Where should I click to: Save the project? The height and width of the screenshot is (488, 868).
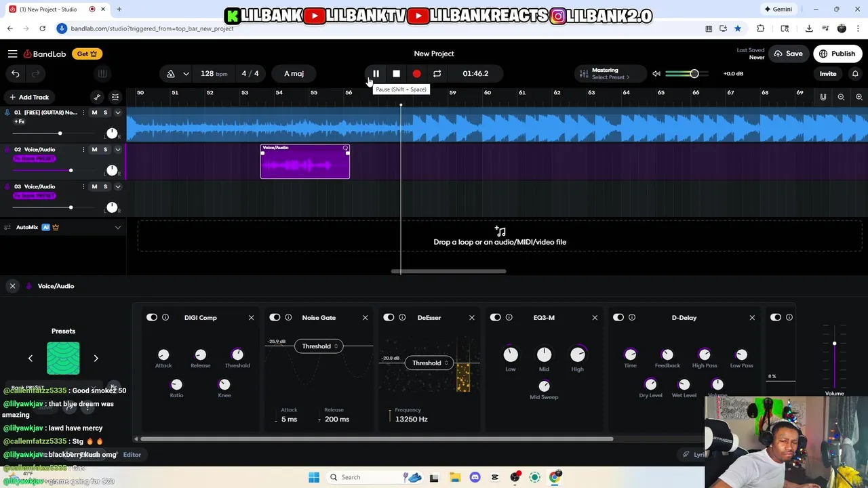[788, 54]
